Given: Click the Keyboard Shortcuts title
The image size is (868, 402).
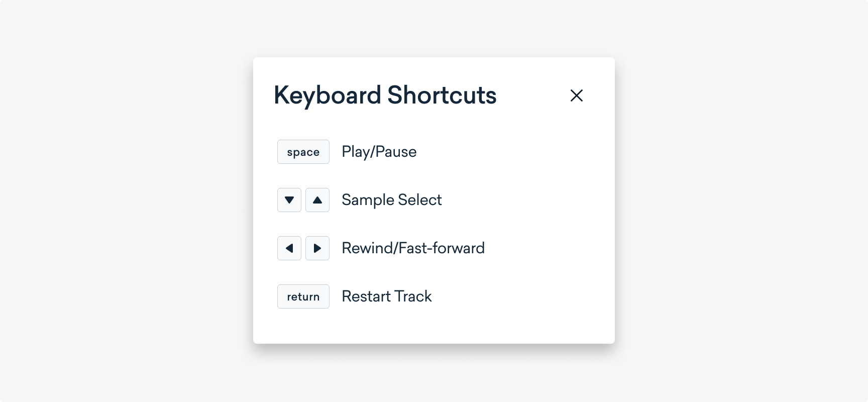Looking at the screenshot, I should point(385,95).
